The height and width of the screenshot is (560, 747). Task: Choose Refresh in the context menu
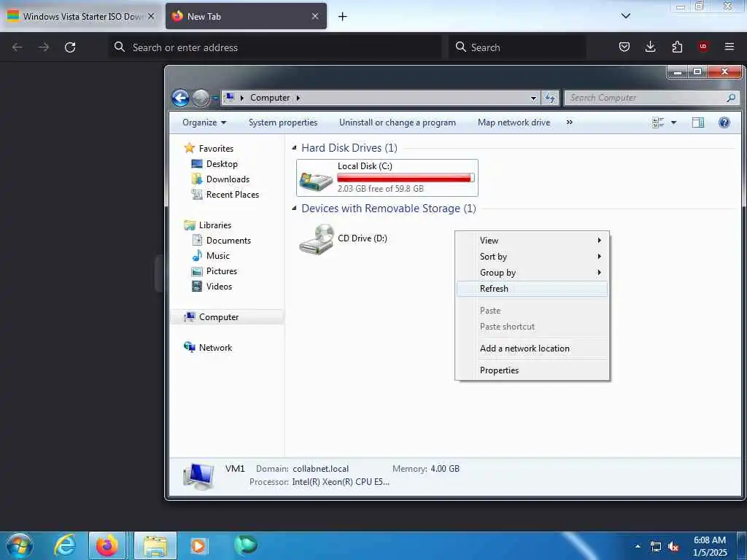point(532,289)
